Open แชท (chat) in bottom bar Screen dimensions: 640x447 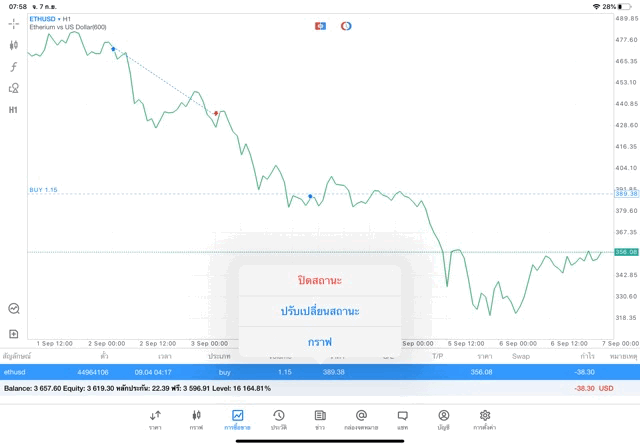click(x=402, y=419)
